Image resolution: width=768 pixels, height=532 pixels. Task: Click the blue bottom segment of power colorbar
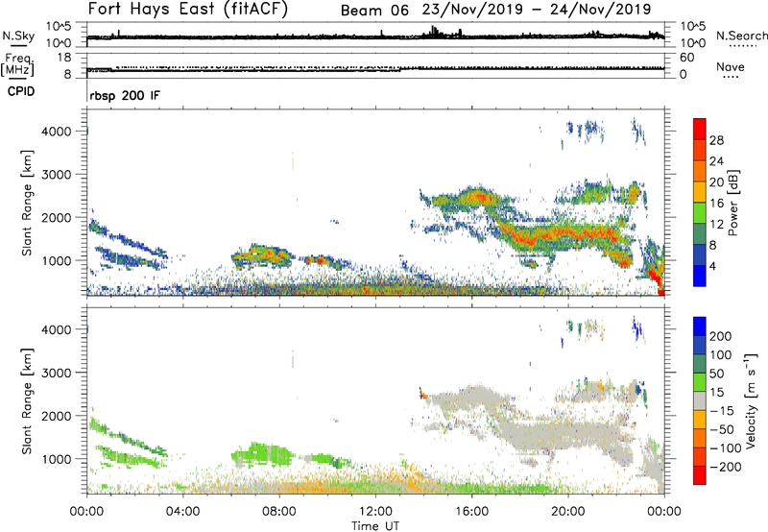pos(700,276)
